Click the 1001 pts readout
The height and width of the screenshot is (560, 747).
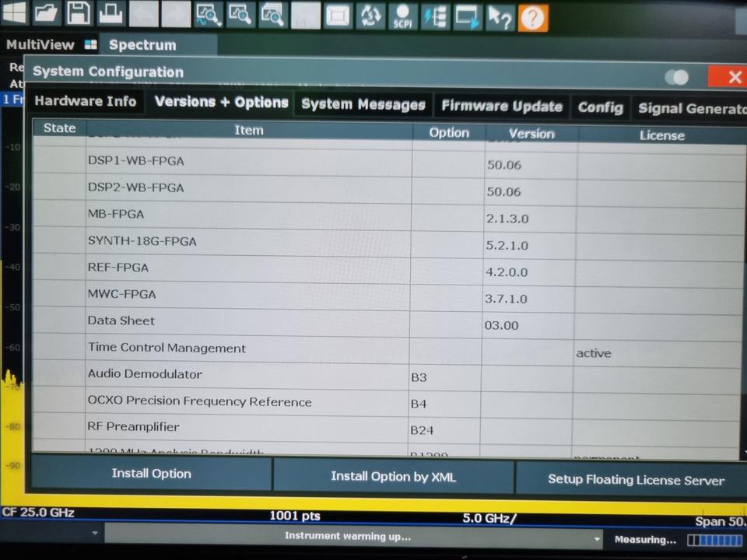pyautogui.click(x=295, y=516)
